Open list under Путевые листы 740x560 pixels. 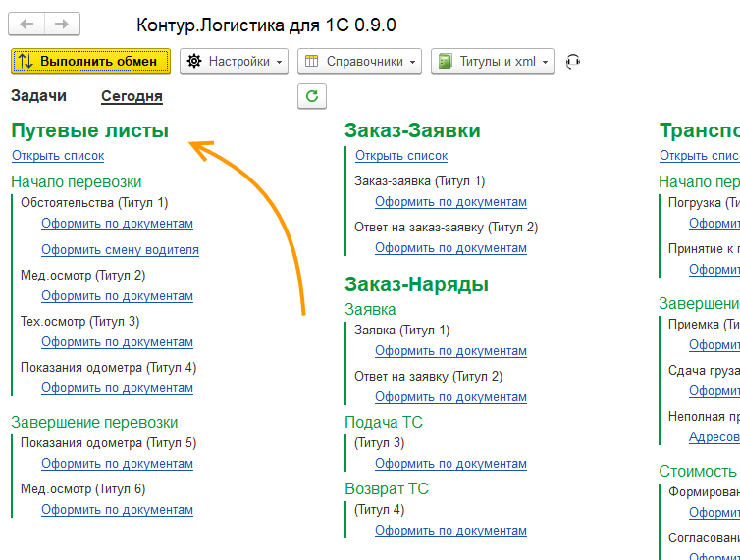tap(58, 156)
